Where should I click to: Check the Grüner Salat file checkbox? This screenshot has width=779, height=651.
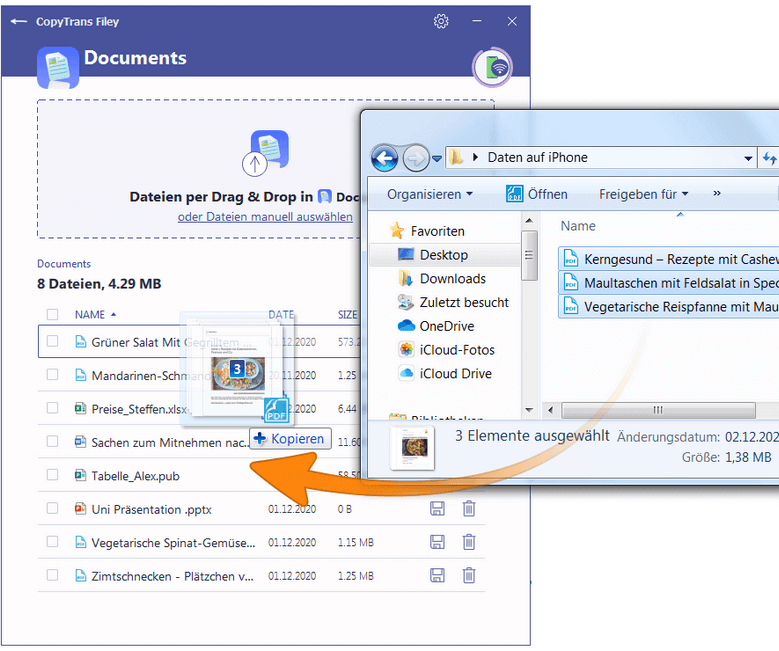pos(52,341)
